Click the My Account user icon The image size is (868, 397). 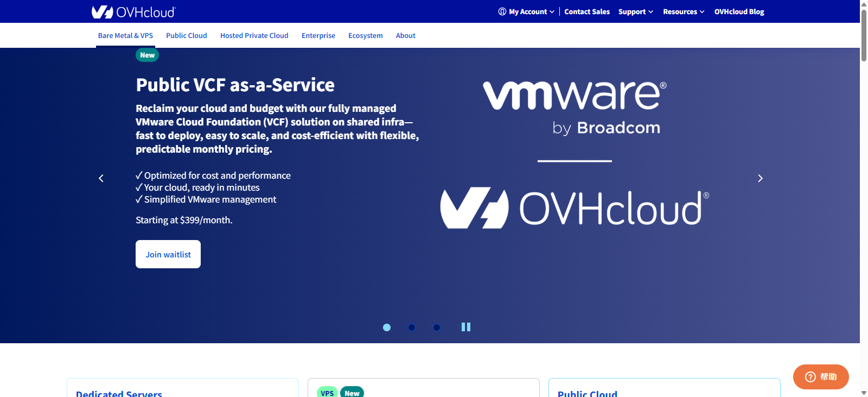coord(502,11)
